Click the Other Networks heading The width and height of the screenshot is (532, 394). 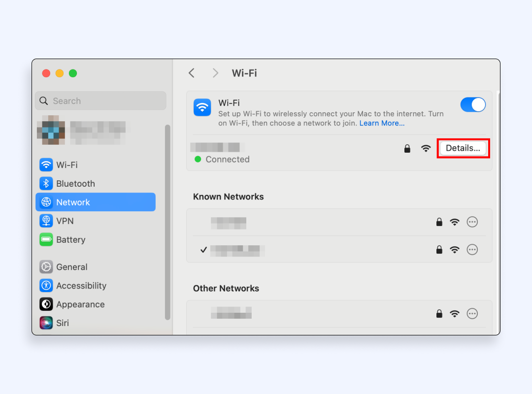click(x=226, y=289)
